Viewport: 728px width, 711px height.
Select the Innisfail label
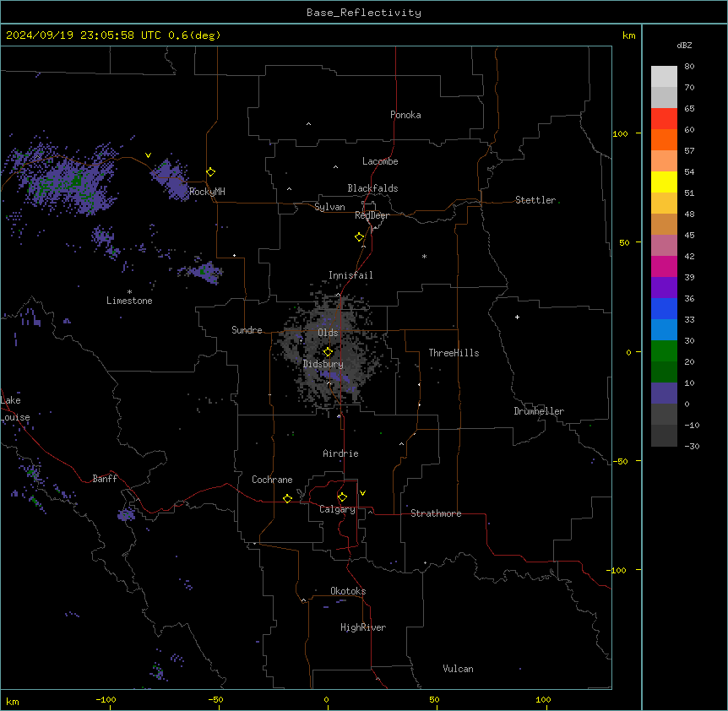pos(350,275)
